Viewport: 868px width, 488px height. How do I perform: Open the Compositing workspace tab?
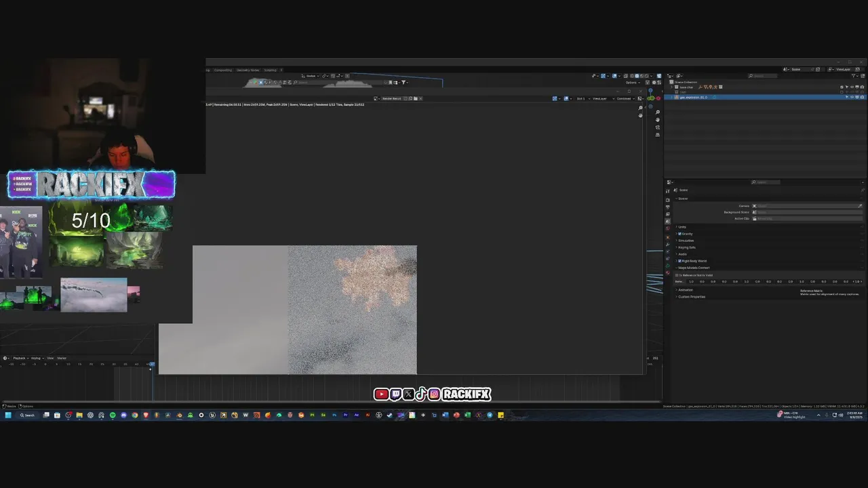coord(223,70)
